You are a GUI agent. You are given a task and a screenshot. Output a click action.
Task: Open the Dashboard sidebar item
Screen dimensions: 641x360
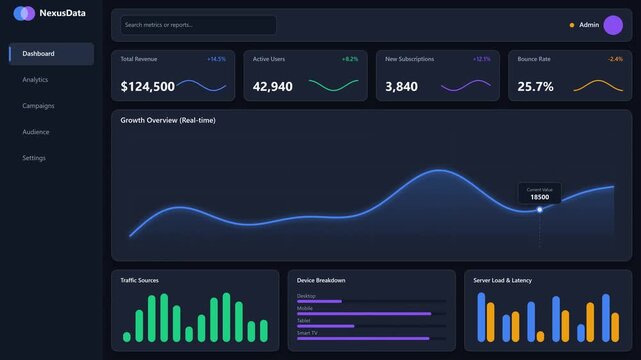pyautogui.click(x=52, y=54)
